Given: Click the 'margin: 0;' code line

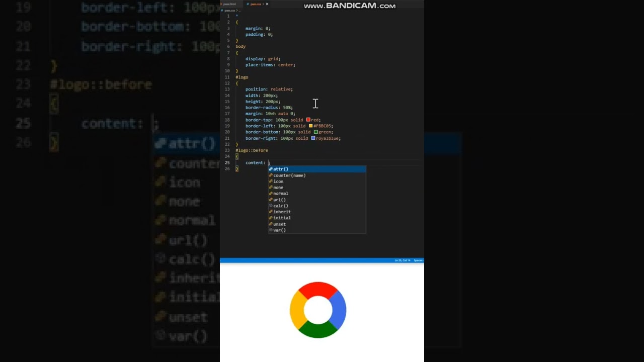Looking at the screenshot, I should 258,28.
